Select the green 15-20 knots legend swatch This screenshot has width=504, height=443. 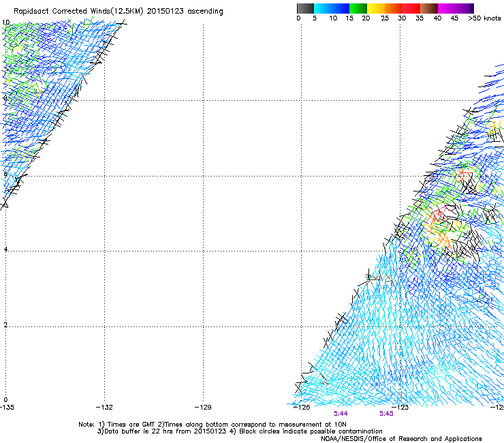click(x=358, y=8)
